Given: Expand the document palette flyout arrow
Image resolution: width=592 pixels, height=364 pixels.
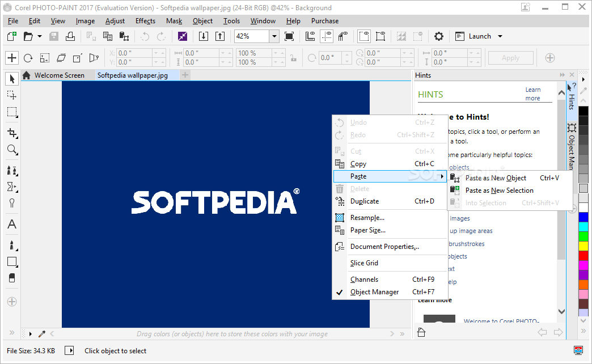Looking at the screenshot, I should [31, 334].
